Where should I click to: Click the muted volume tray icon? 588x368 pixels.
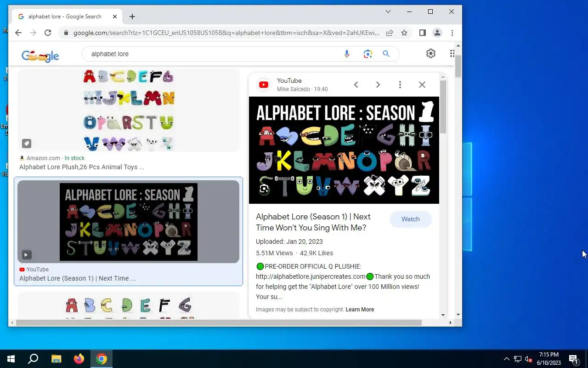529,359
